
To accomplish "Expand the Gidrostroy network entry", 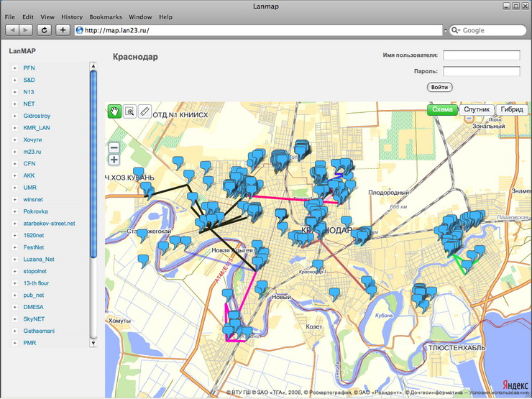I will click(14, 116).
